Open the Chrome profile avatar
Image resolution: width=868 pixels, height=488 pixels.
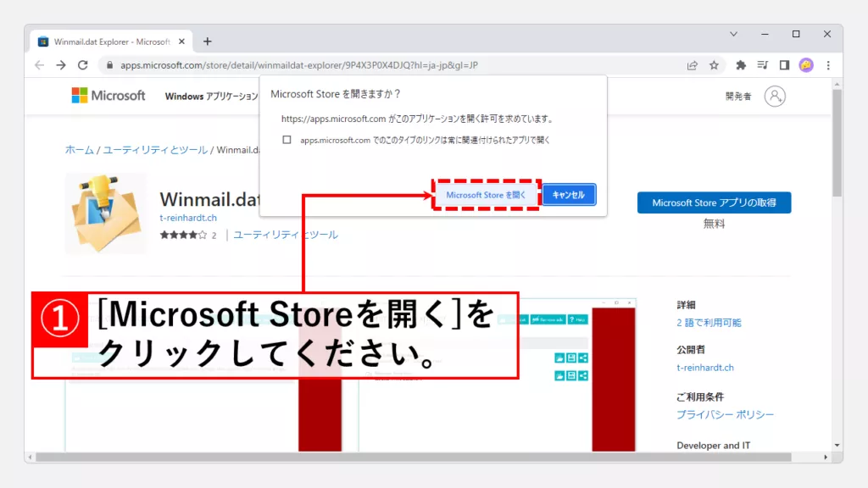point(806,65)
